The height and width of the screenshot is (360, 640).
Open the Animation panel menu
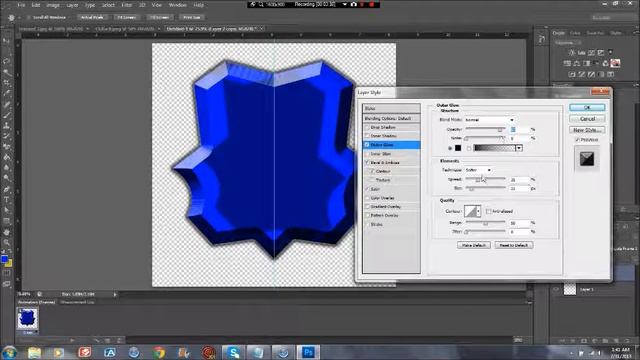[529, 302]
